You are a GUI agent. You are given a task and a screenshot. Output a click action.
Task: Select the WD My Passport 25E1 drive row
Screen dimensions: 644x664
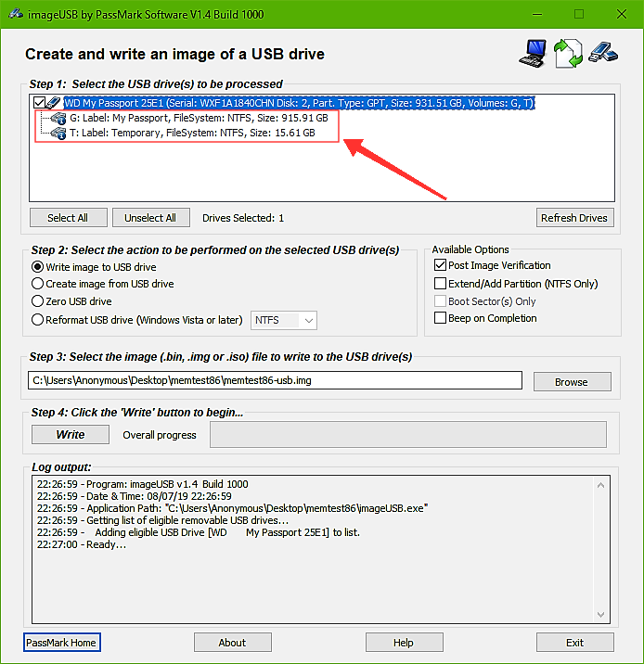point(299,103)
